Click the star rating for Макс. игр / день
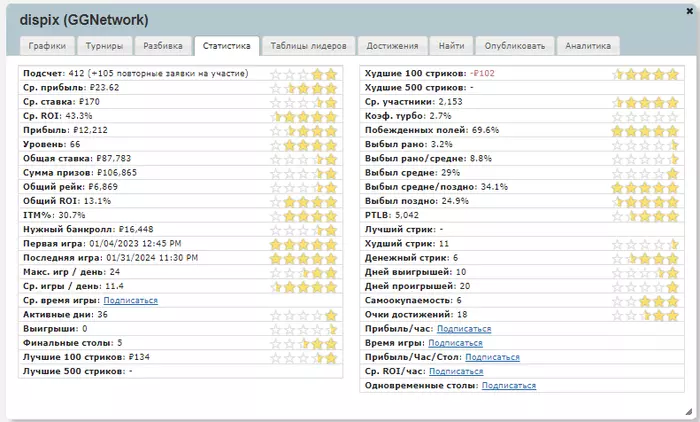The height and width of the screenshot is (422, 700). (x=303, y=273)
